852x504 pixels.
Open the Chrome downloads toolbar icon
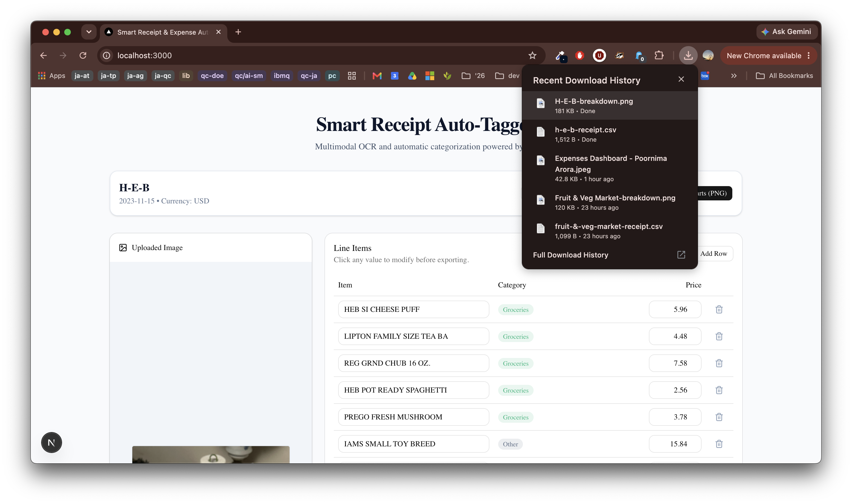click(688, 55)
